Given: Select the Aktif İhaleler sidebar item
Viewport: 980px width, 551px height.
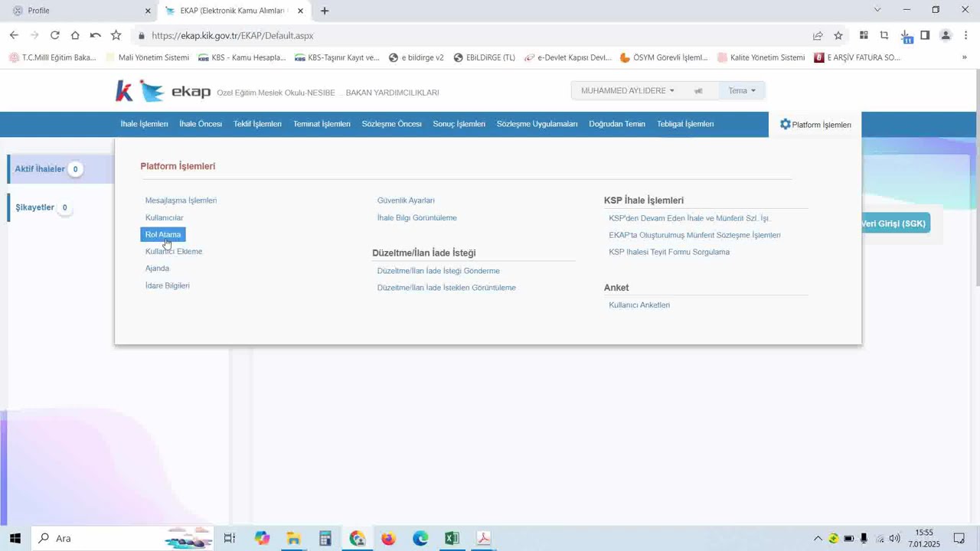Looking at the screenshot, I should [x=61, y=168].
